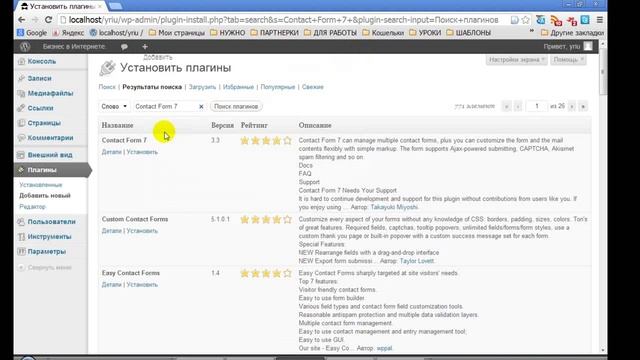The height and width of the screenshot is (360, 640).
Task: Open Добавить новый submenu item
Action: click(x=45, y=196)
